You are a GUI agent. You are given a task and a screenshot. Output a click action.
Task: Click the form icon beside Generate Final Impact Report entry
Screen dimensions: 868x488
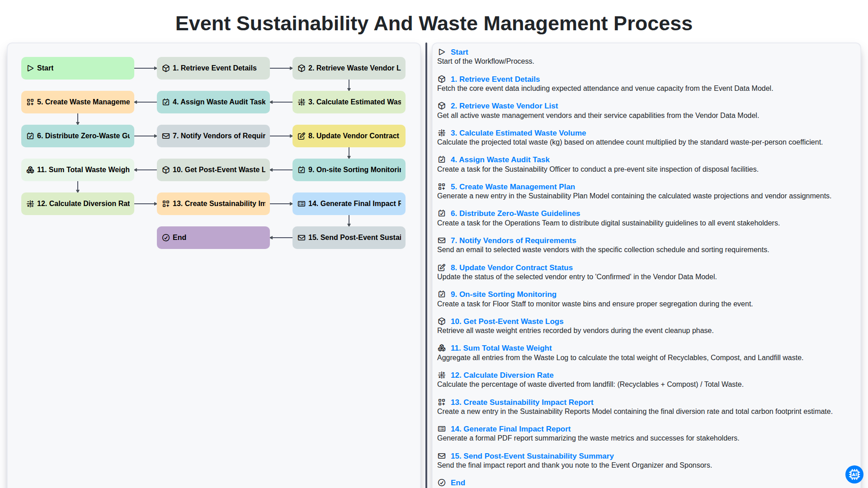pyautogui.click(x=442, y=429)
